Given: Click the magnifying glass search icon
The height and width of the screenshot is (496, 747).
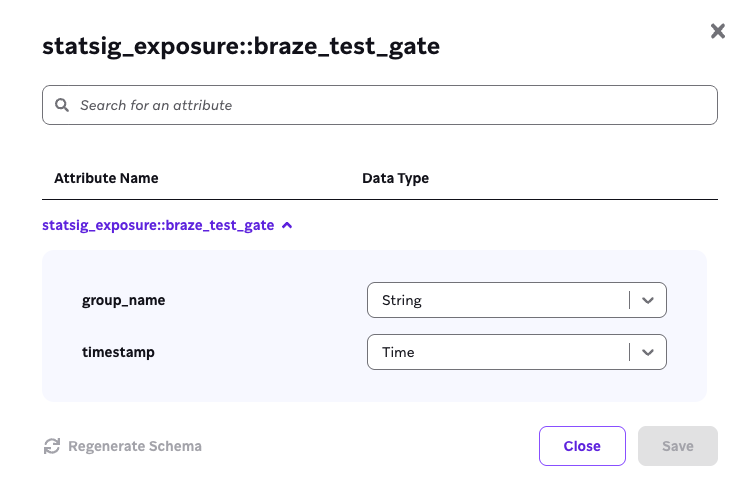Looking at the screenshot, I should [62, 105].
